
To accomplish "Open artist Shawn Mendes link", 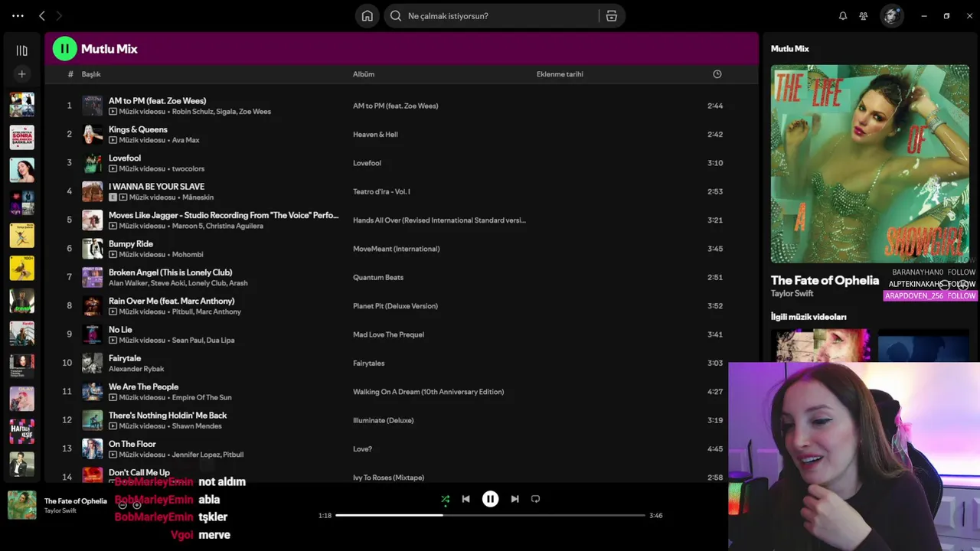I will click(197, 426).
